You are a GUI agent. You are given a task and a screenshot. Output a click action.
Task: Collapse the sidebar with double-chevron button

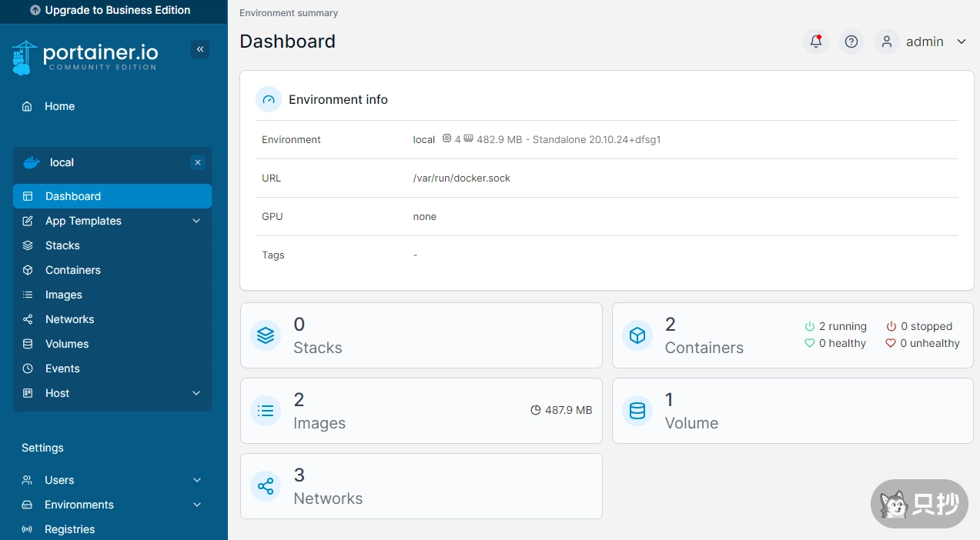(200, 49)
